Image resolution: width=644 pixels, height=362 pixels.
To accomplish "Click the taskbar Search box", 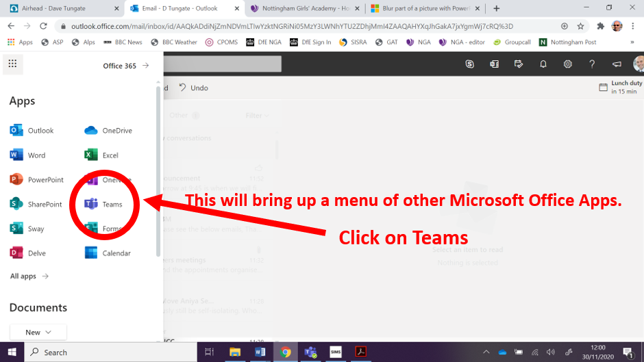I will tap(111, 352).
